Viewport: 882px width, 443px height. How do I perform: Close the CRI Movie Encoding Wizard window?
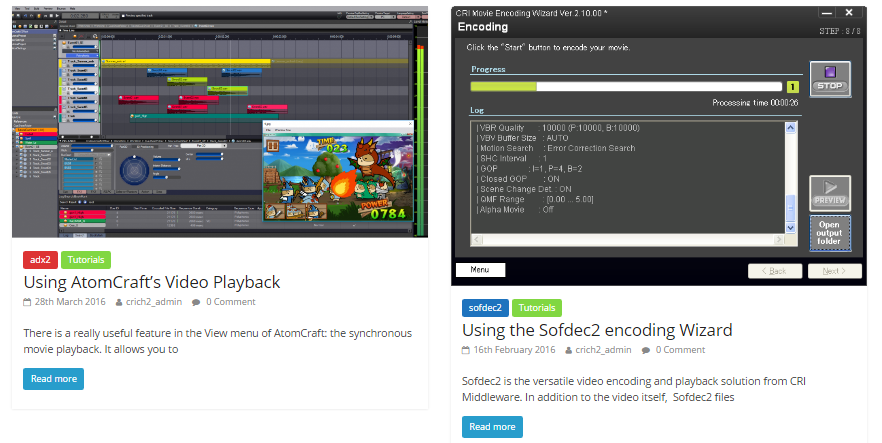point(849,12)
